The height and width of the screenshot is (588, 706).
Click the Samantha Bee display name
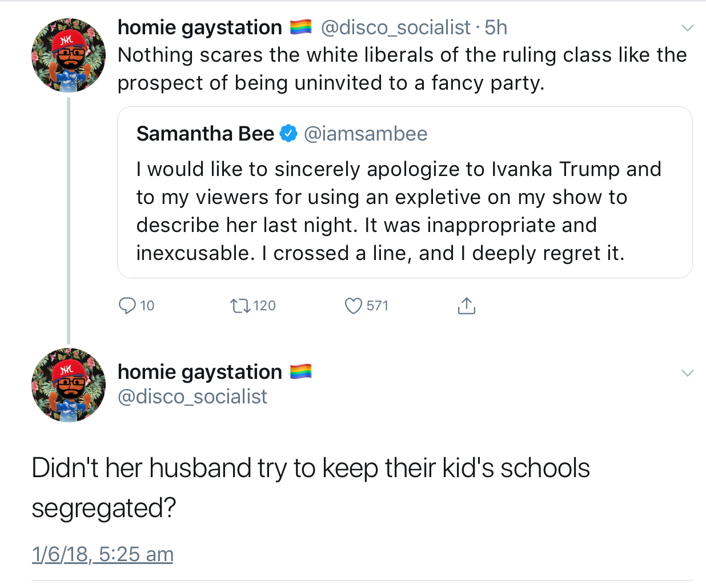[x=205, y=134]
